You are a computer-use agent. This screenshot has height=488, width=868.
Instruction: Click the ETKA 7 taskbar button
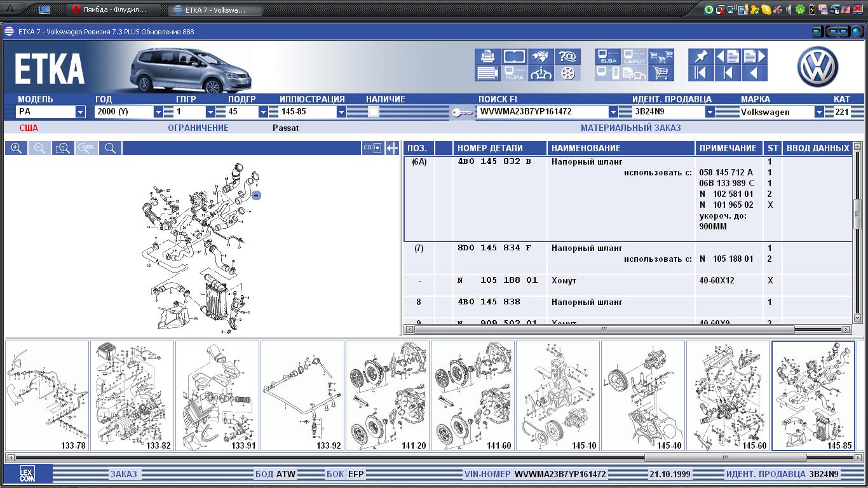(216, 10)
